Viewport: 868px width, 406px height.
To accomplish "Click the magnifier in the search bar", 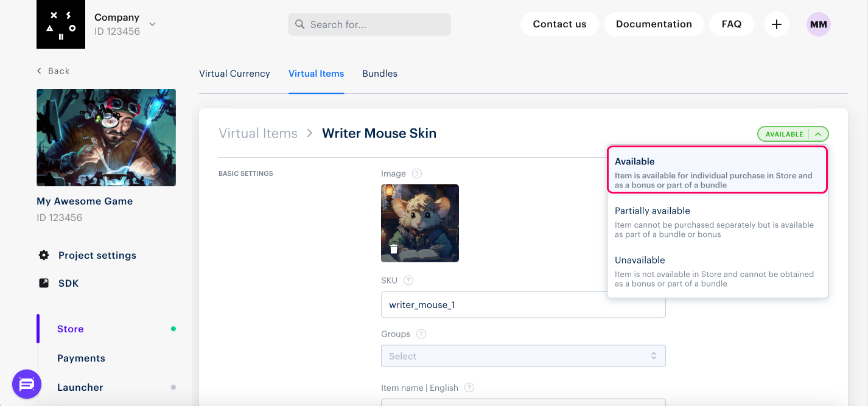I will click(x=299, y=24).
